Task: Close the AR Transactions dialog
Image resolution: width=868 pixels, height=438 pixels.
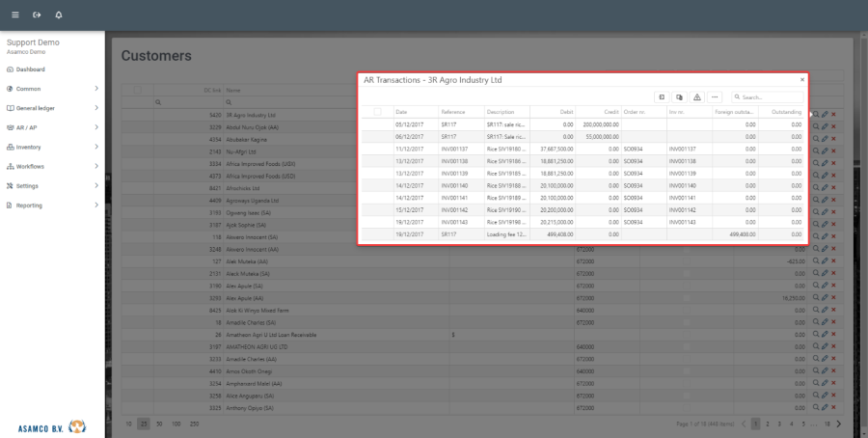Action: (x=801, y=80)
